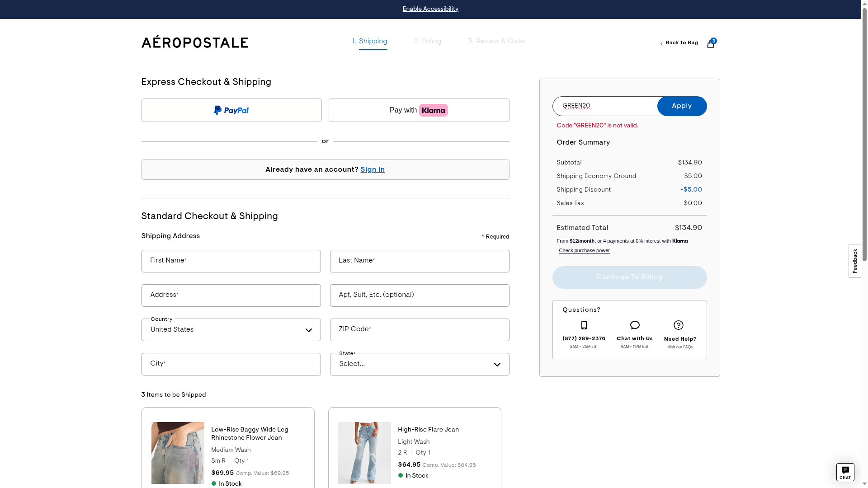868x488 pixels.
Task: Click the Need Help question mark icon
Action: (678, 325)
